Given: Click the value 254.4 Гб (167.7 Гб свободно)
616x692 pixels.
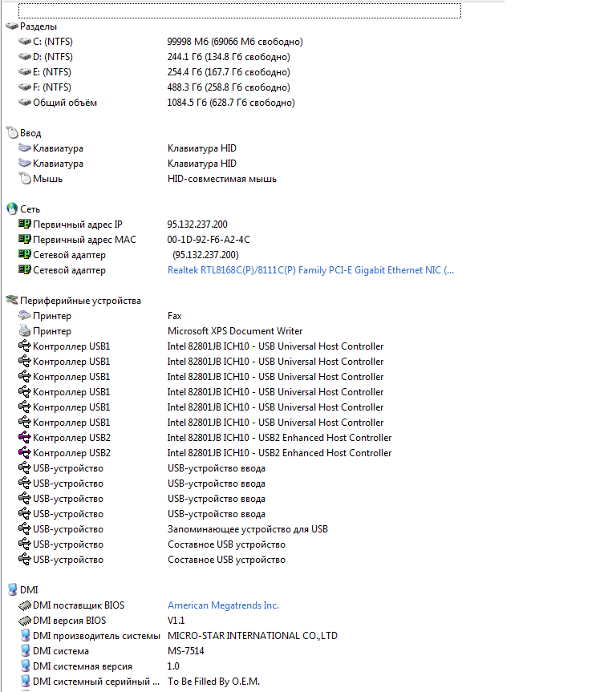Looking at the screenshot, I should [x=229, y=72].
